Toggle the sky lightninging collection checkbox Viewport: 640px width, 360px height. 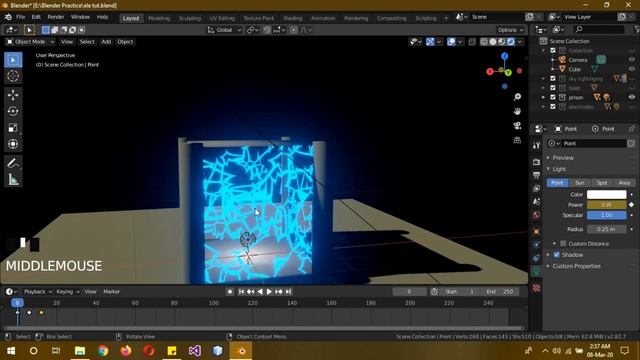point(553,78)
